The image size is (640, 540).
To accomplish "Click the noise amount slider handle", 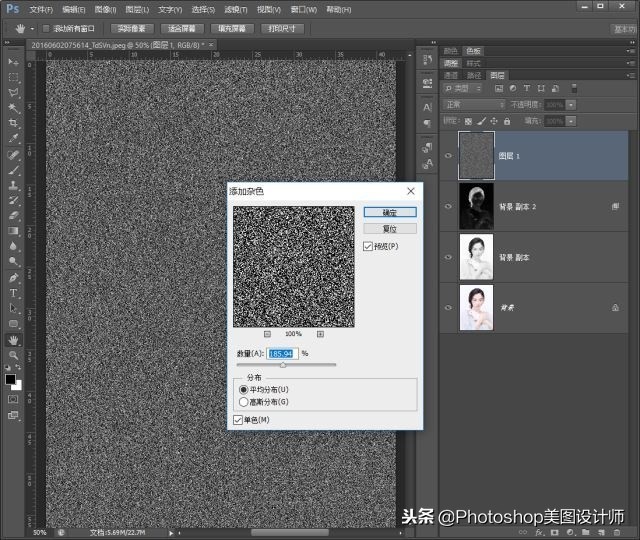I will (x=283, y=366).
